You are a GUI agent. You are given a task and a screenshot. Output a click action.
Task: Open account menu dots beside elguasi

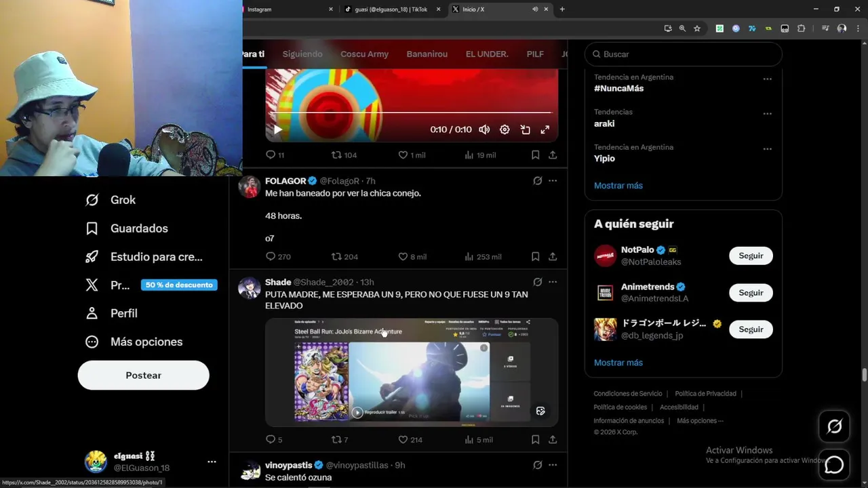pos(212,462)
